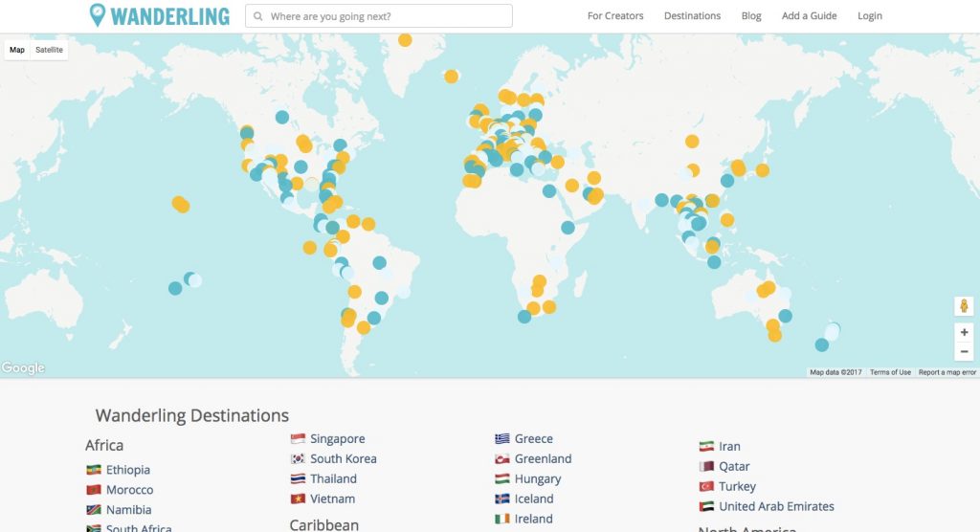The width and height of the screenshot is (980, 532).
Task: Open the Hungary destination link
Action: 538,478
